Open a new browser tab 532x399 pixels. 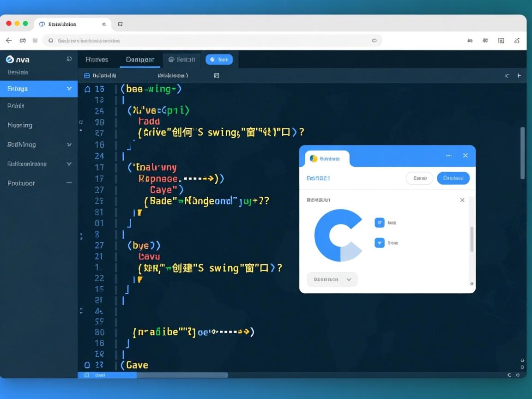pyautogui.click(x=120, y=24)
